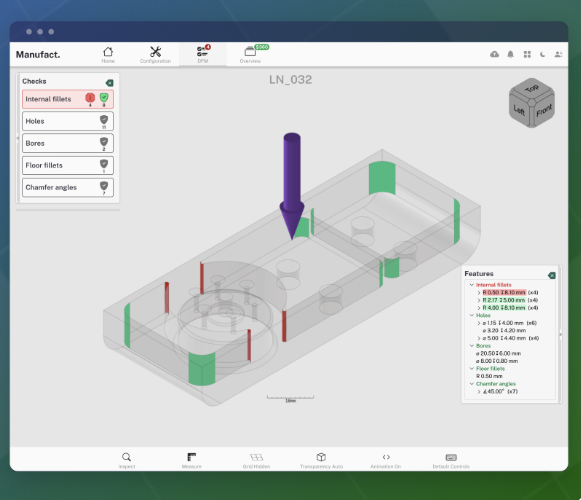
Task: Select the Holes check
Action: (68, 121)
